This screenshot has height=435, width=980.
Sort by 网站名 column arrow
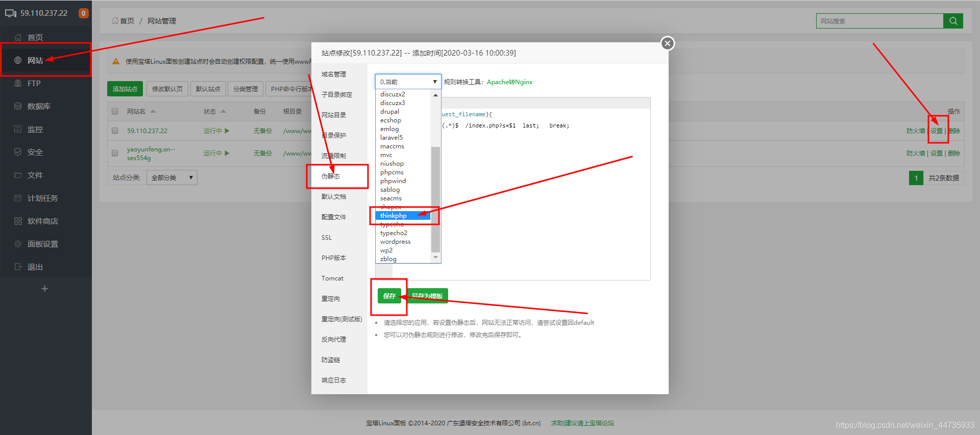tap(153, 111)
